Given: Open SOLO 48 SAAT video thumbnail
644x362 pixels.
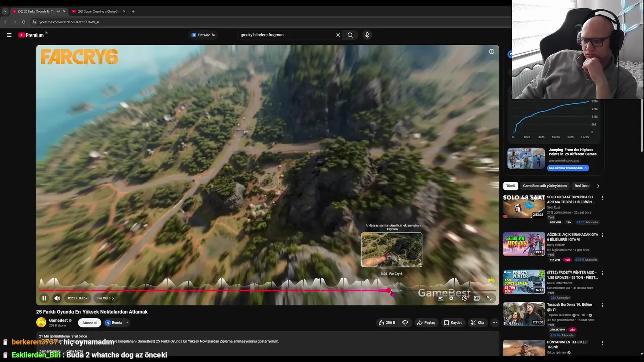Looking at the screenshot, I should click(x=524, y=206).
